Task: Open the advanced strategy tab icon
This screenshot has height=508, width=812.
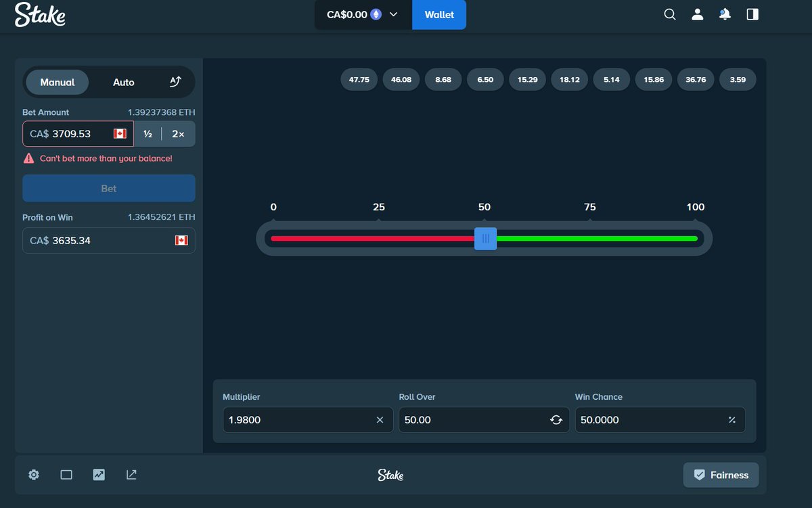Action: (x=175, y=82)
